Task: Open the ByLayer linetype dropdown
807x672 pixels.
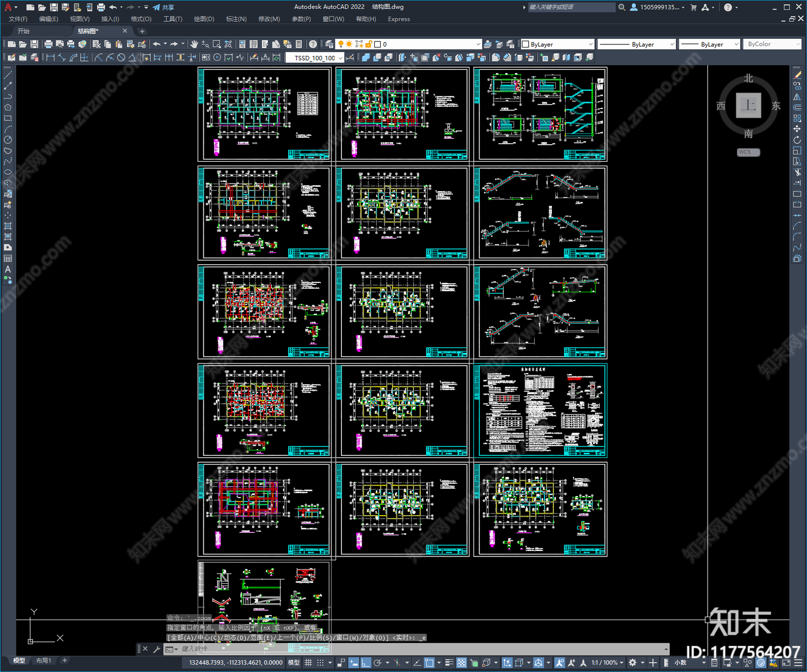Action: 637,44
